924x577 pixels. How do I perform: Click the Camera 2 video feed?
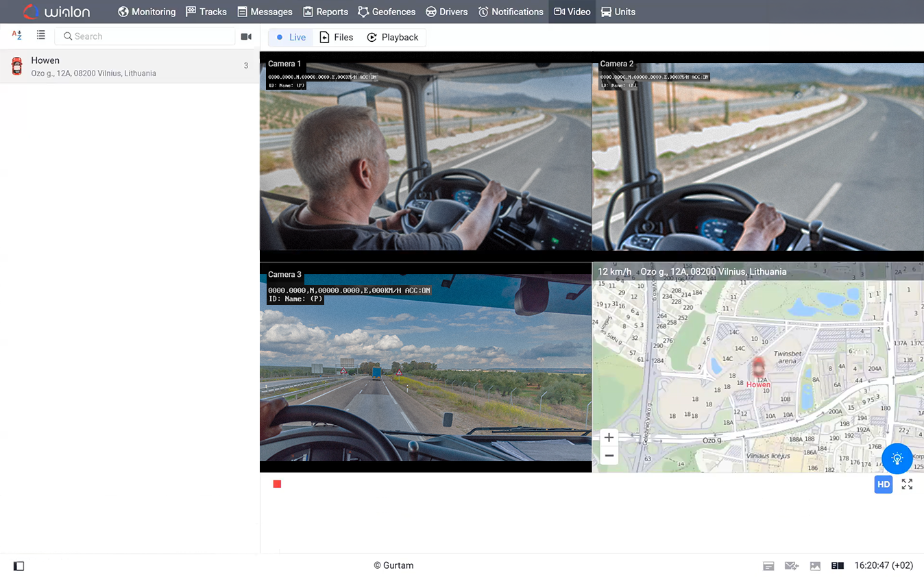758,157
